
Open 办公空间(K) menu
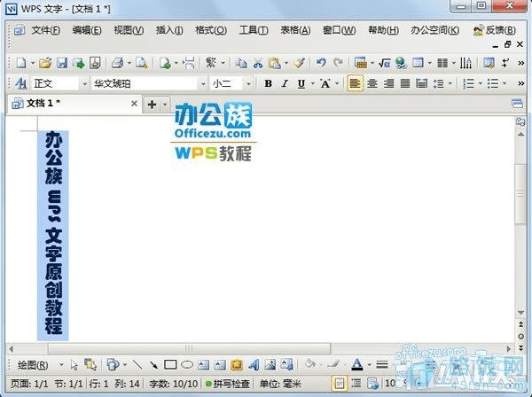click(x=435, y=30)
